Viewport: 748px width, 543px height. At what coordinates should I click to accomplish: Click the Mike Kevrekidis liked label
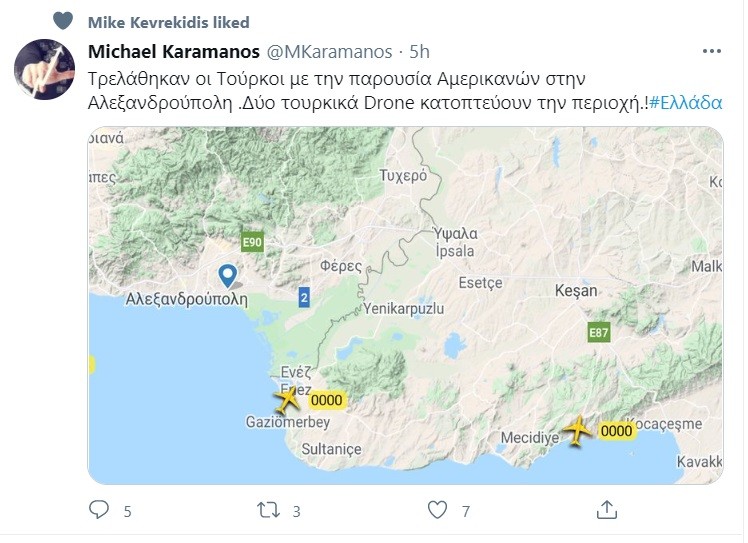click(168, 22)
